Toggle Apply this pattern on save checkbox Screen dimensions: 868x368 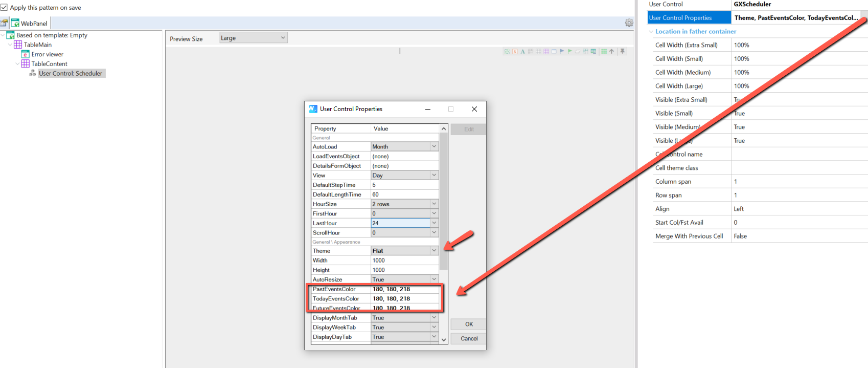pyautogui.click(x=4, y=8)
